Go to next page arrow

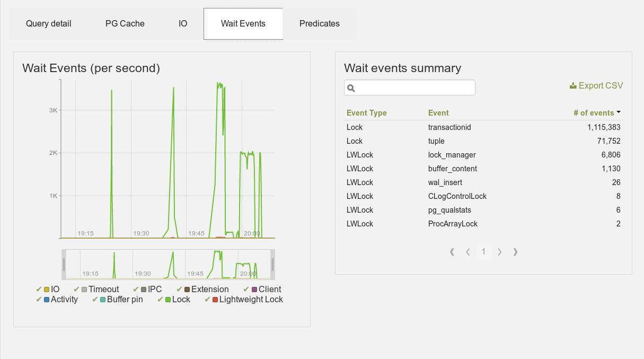(x=499, y=252)
